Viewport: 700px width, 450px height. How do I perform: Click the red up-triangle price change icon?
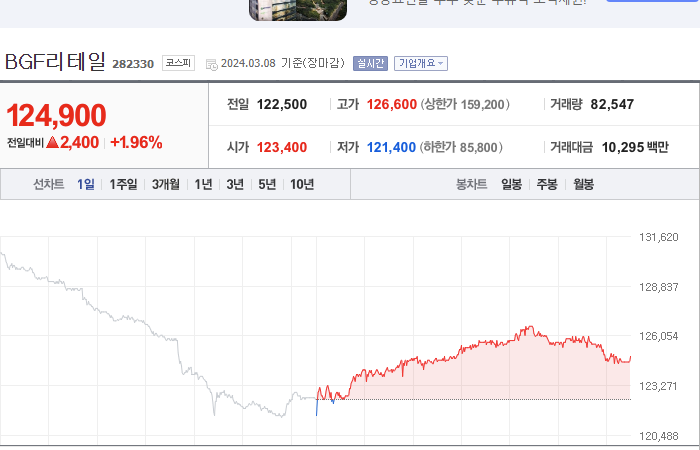[53, 142]
